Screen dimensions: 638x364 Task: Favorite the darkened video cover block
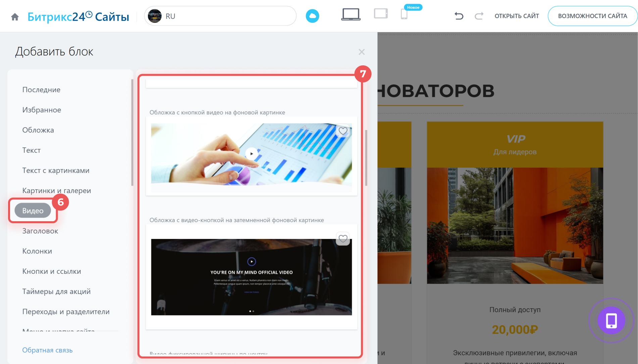(343, 239)
